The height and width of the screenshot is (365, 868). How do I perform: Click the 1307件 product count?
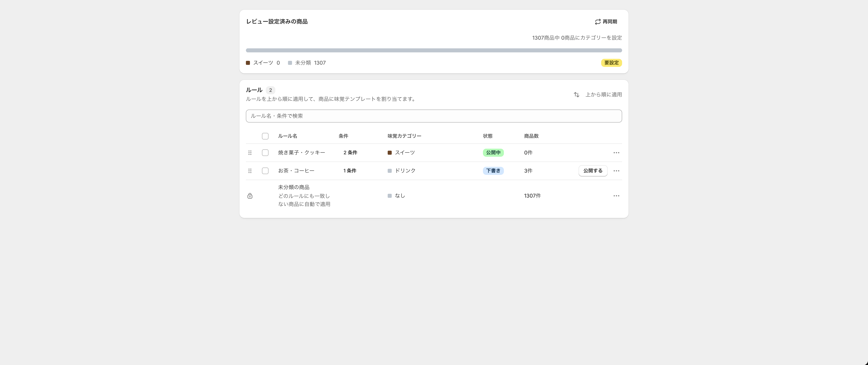click(x=532, y=196)
